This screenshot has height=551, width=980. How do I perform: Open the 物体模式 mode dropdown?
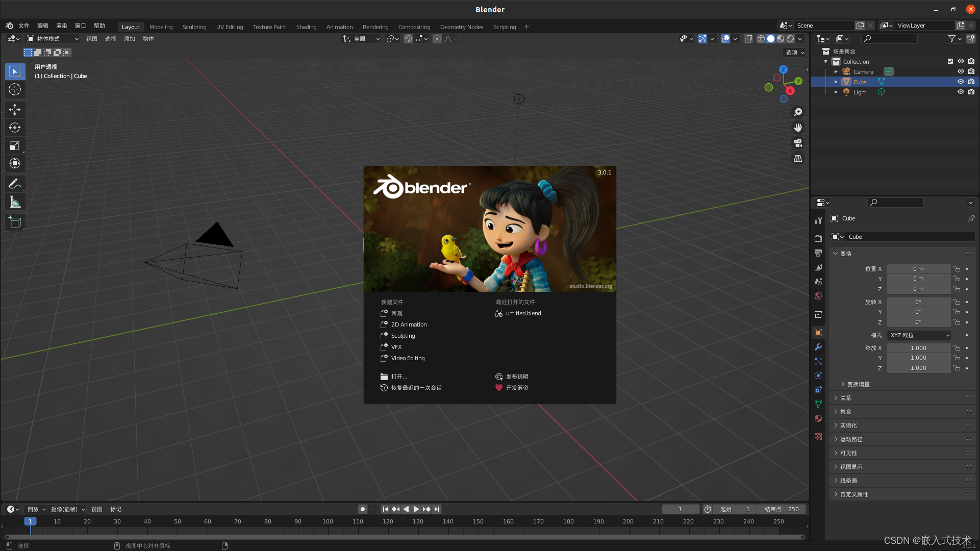(x=53, y=39)
